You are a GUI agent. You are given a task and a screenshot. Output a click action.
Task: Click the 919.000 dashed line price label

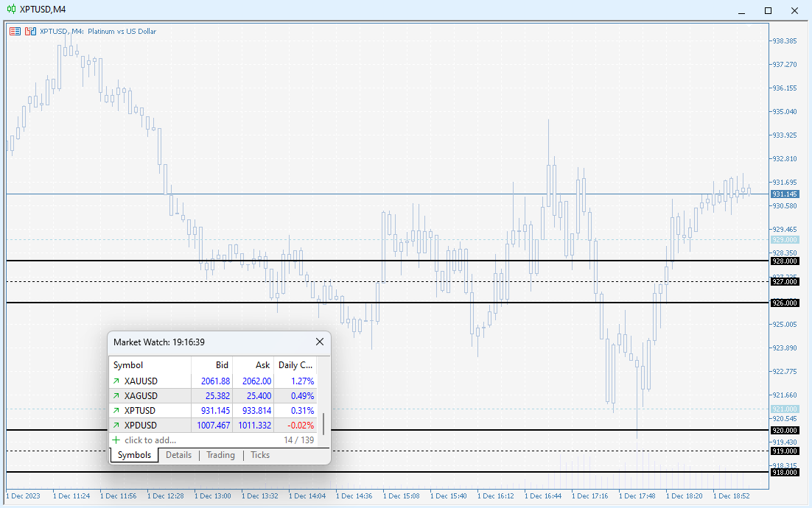[x=785, y=451]
